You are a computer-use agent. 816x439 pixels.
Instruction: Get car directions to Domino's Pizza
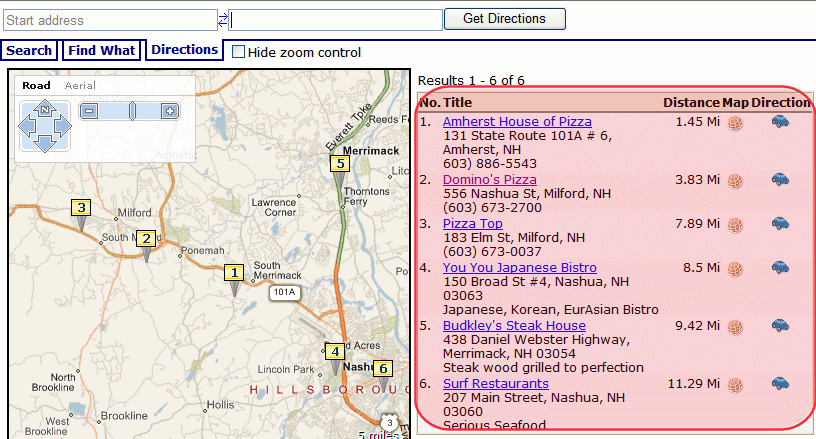pyautogui.click(x=780, y=180)
